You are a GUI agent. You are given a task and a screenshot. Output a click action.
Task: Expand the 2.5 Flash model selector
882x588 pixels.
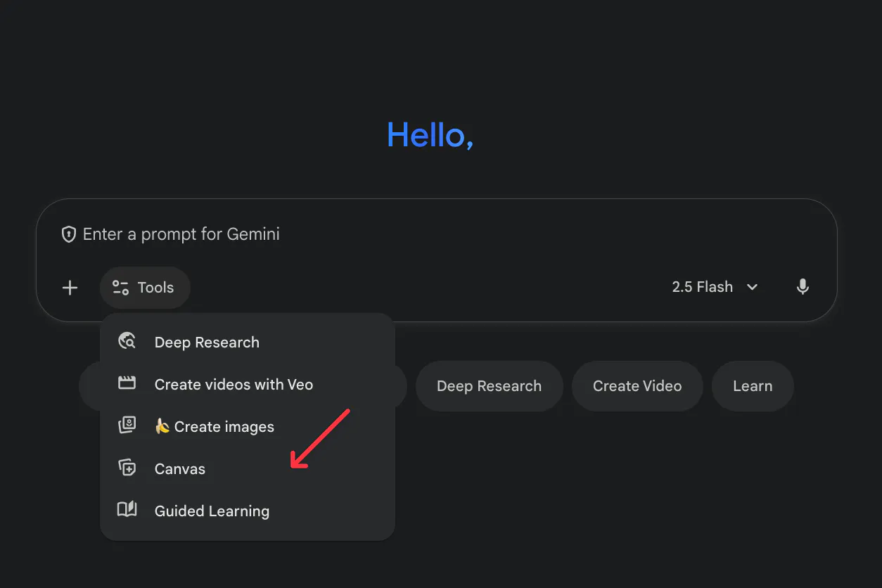click(x=715, y=287)
